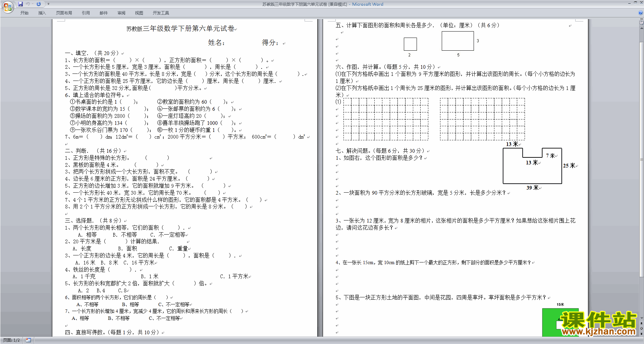Restore down the Word window
644x344 pixels.
coord(635,2)
